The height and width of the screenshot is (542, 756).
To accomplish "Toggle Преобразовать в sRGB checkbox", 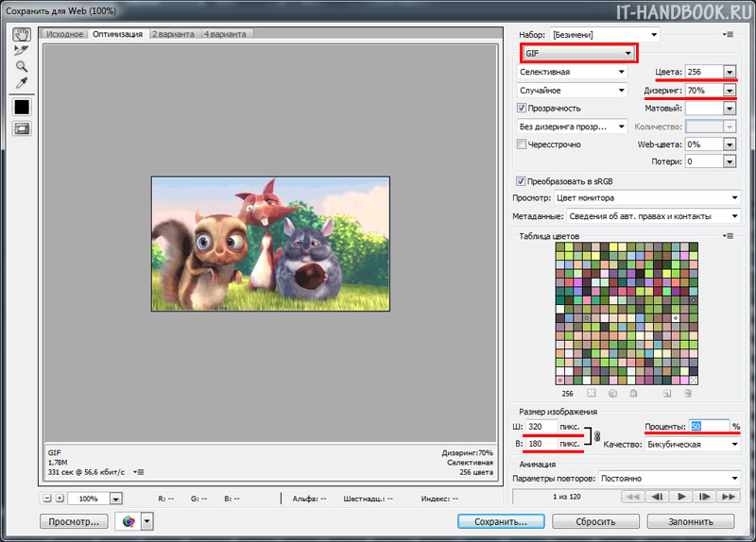I will click(521, 181).
